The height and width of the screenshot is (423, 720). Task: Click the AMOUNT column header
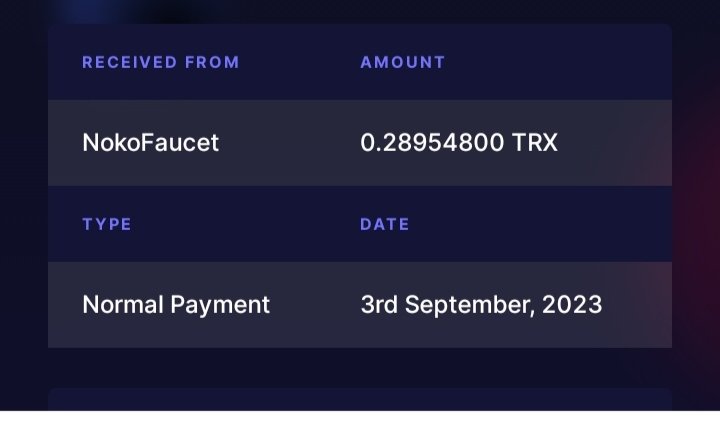tap(403, 62)
